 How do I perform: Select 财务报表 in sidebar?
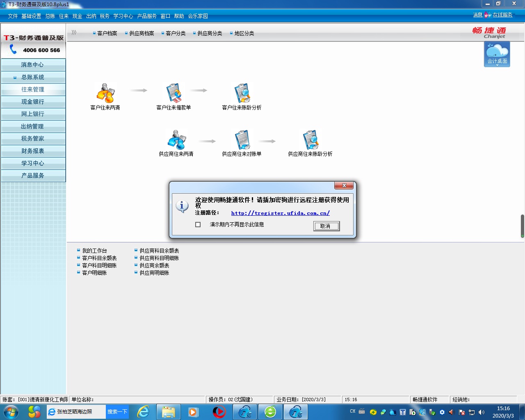point(33,151)
